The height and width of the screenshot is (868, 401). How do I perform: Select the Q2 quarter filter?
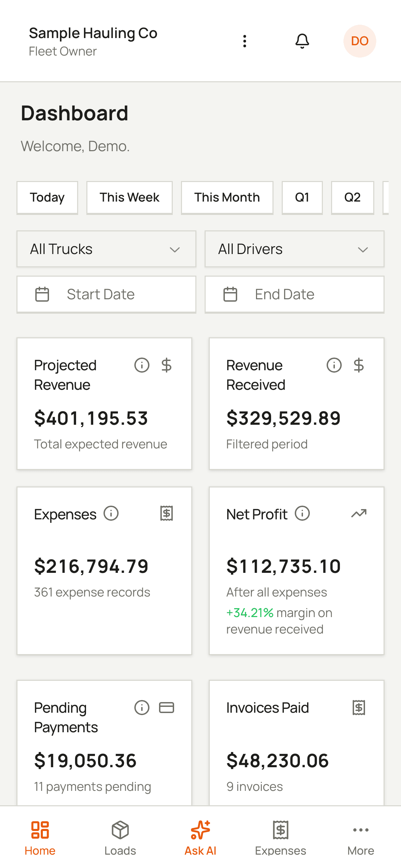353,198
